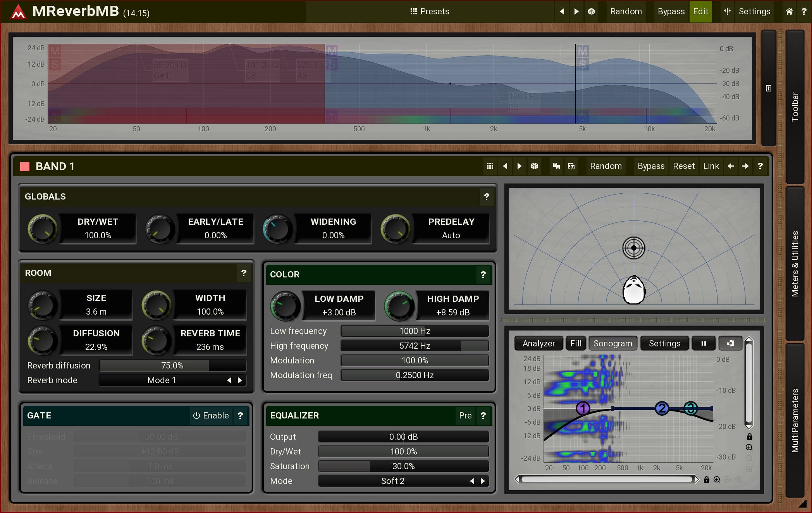
Task: Toggle the Sonogram display
Action: (x=612, y=343)
